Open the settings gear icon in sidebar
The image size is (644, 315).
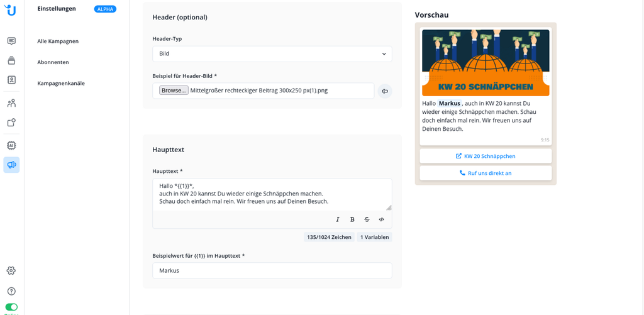tap(11, 270)
